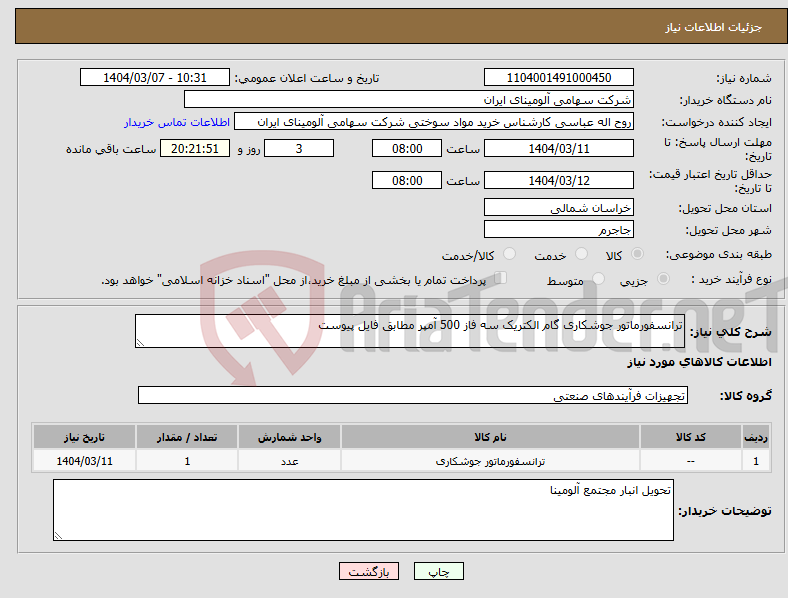Click the کد کالا column header
The image size is (788, 598).
click(x=691, y=437)
